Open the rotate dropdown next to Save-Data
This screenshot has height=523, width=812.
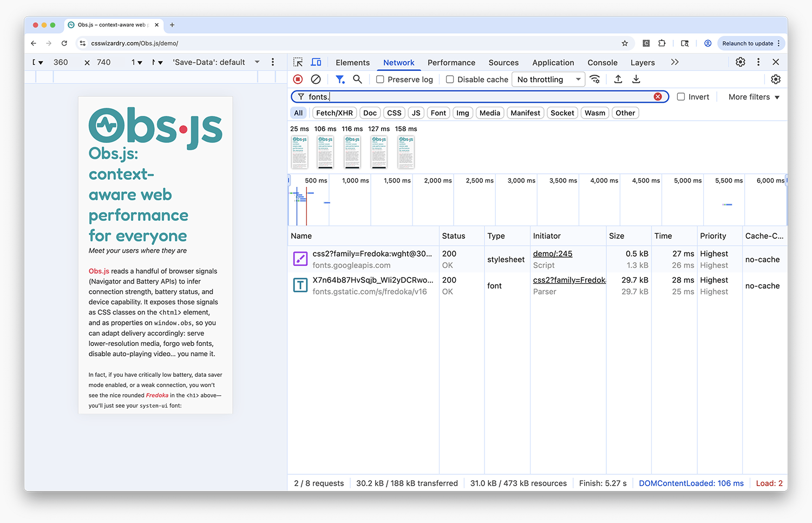pos(158,62)
